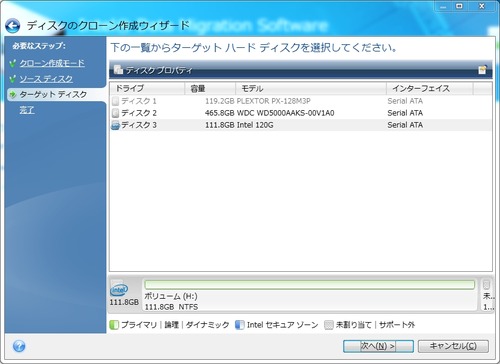This screenshot has width=500, height=364.
Task: Maximize the wizard window
Action: click(x=459, y=6)
